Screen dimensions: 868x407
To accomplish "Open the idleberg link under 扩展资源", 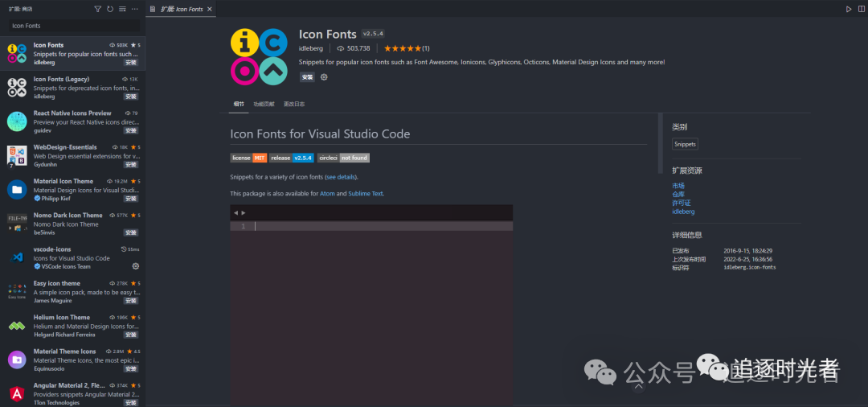I will (x=683, y=212).
